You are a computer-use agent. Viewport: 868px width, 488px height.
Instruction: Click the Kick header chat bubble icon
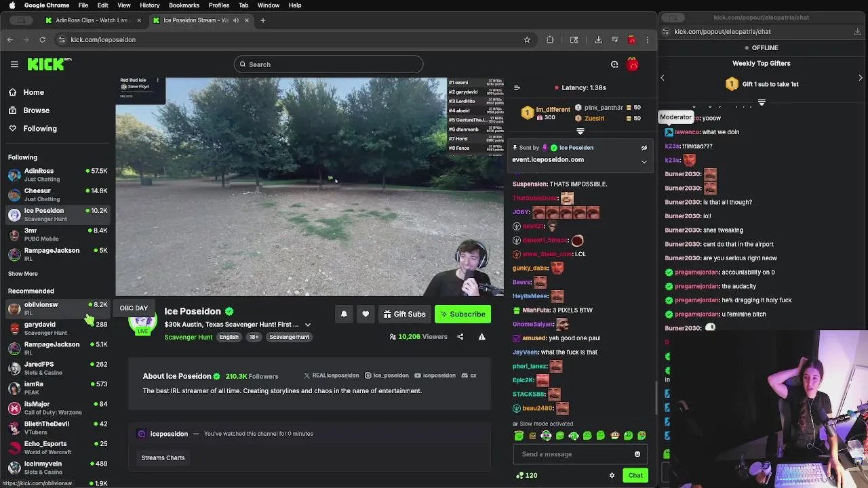pyautogui.click(x=614, y=64)
